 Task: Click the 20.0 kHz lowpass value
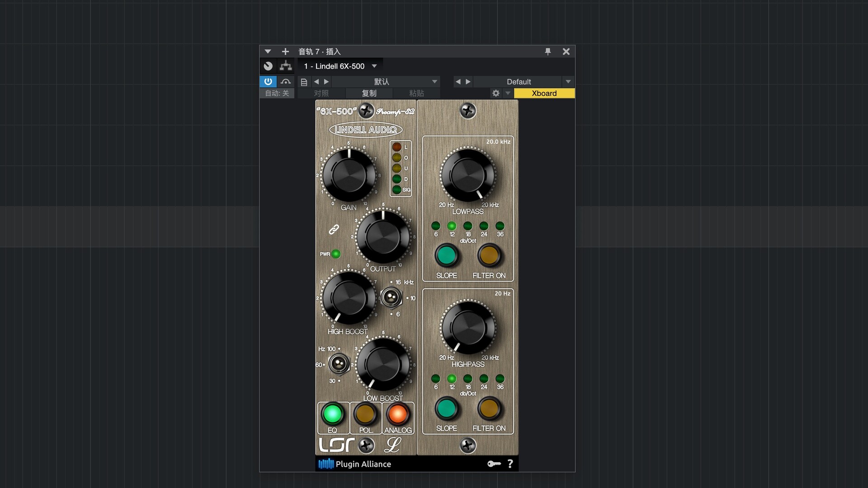click(x=498, y=142)
